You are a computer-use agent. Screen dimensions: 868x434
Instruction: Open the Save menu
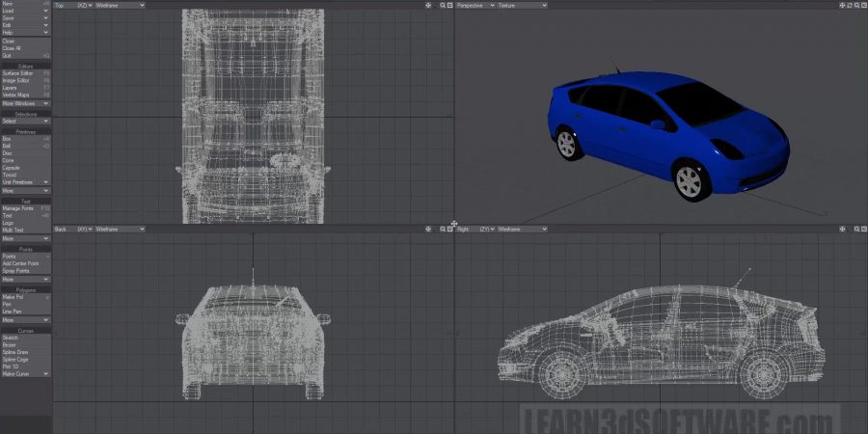pyautogui.click(x=25, y=17)
